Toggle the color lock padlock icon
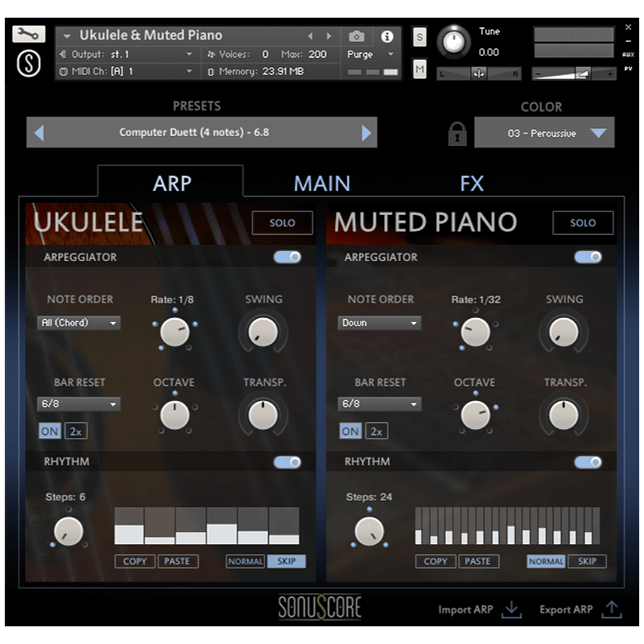This screenshot has height=644, width=644. tap(457, 134)
